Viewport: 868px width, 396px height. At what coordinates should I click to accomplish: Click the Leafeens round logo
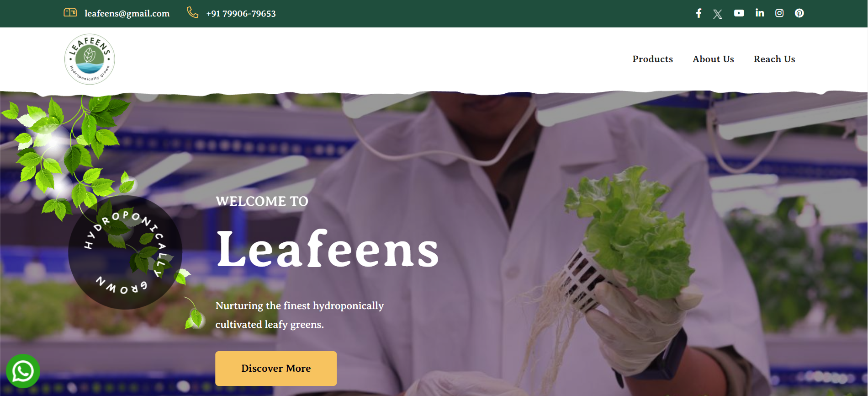pyautogui.click(x=90, y=59)
